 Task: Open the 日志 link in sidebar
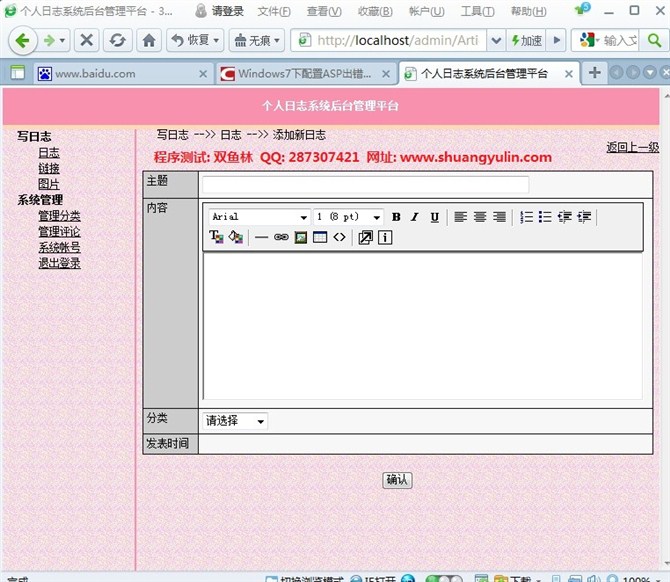coord(49,153)
